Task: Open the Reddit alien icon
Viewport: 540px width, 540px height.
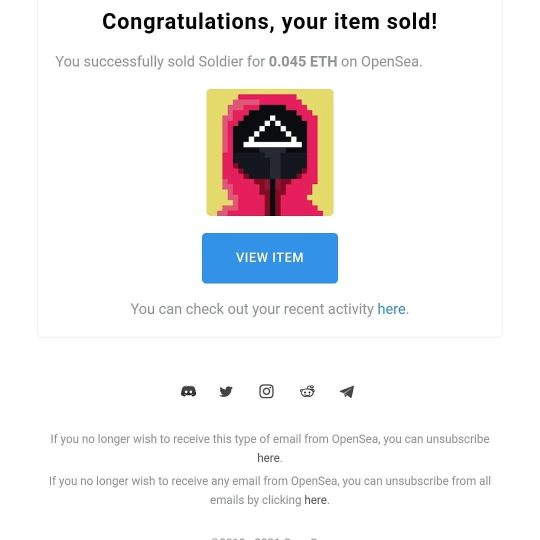Action: 307,392
